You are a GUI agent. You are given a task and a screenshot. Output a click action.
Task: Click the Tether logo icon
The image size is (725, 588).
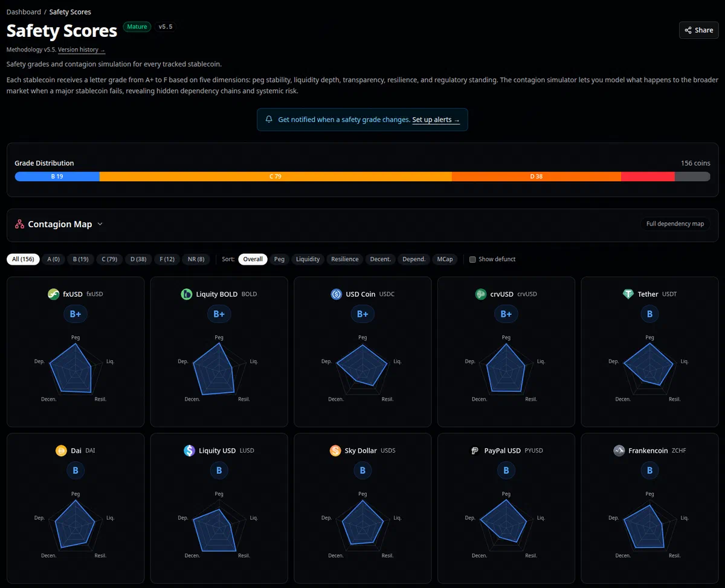pos(628,294)
